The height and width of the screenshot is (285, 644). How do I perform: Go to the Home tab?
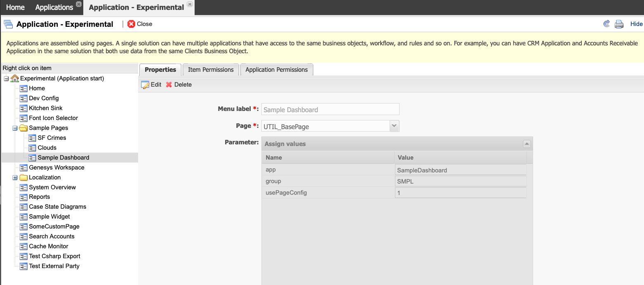click(15, 7)
